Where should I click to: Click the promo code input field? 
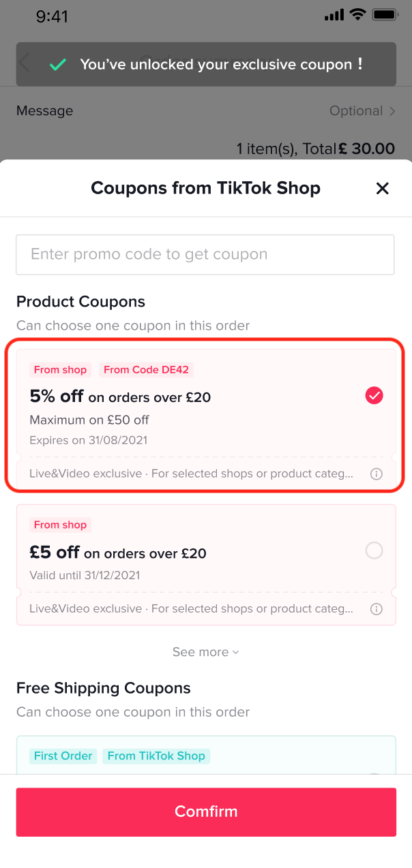pos(205,255)
